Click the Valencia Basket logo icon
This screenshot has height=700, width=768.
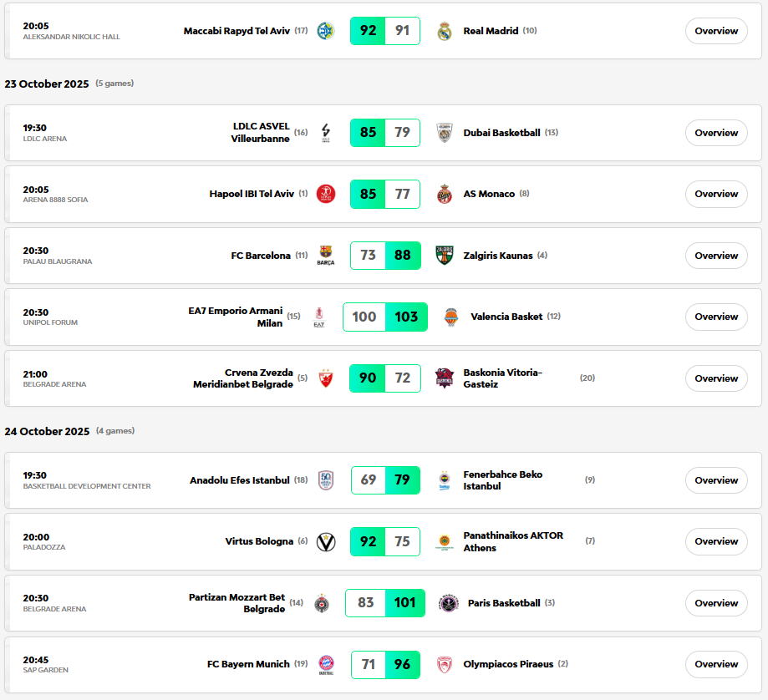tap(451, 317)
